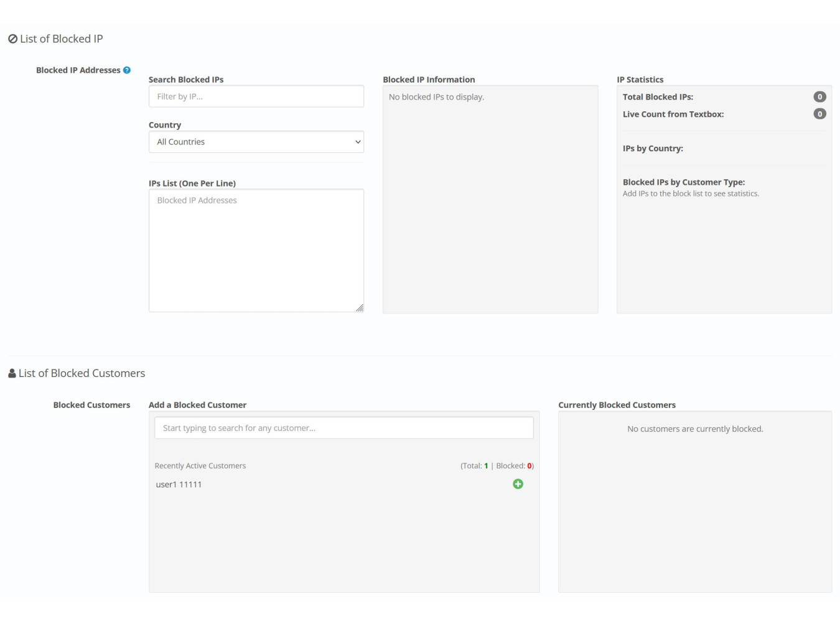
Task: Click the ban icon beside List of Blocked IP
Action: tap(12, 39)
